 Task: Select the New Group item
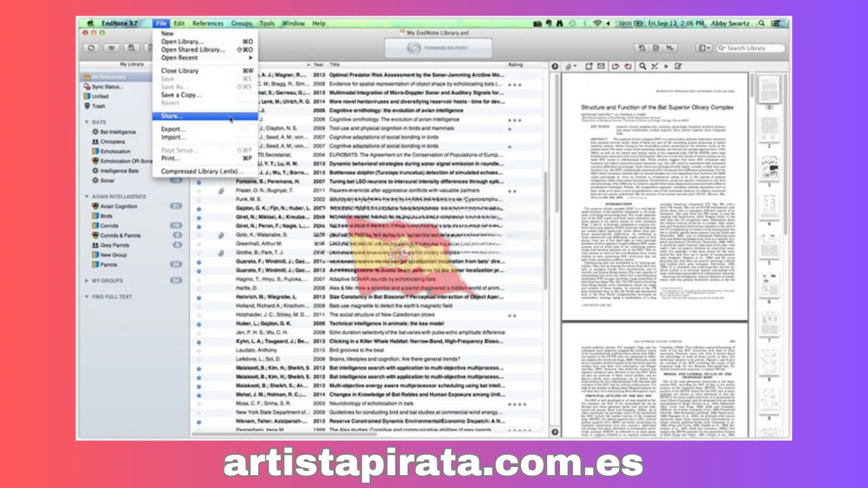(113, 255)
